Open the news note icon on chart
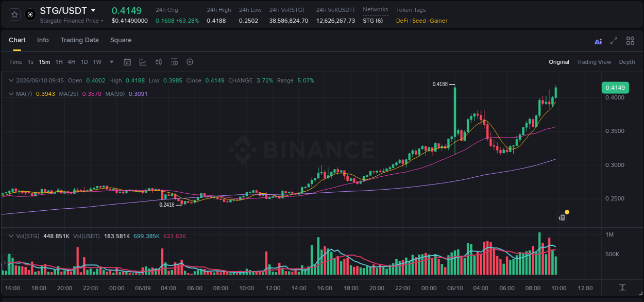 pos(562,217)
